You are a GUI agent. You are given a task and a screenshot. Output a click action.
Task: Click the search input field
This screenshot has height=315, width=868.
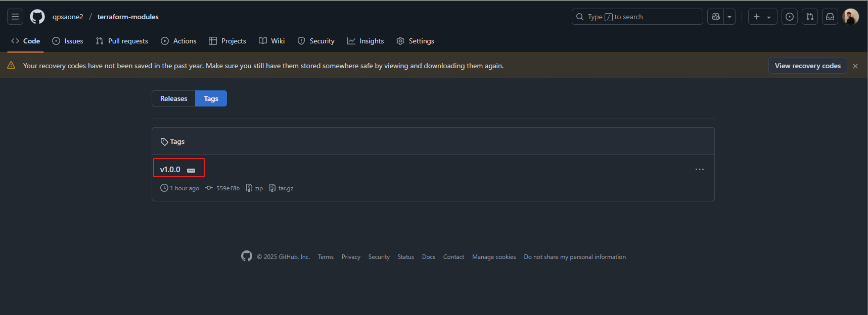tap(637, 17)
